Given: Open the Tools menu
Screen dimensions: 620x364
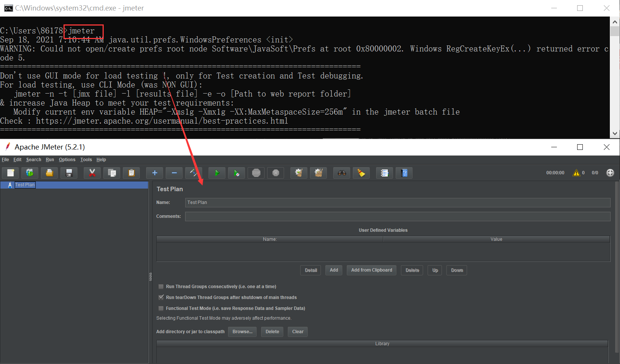Looking at the screenshot, I should (x=86, y=160).
